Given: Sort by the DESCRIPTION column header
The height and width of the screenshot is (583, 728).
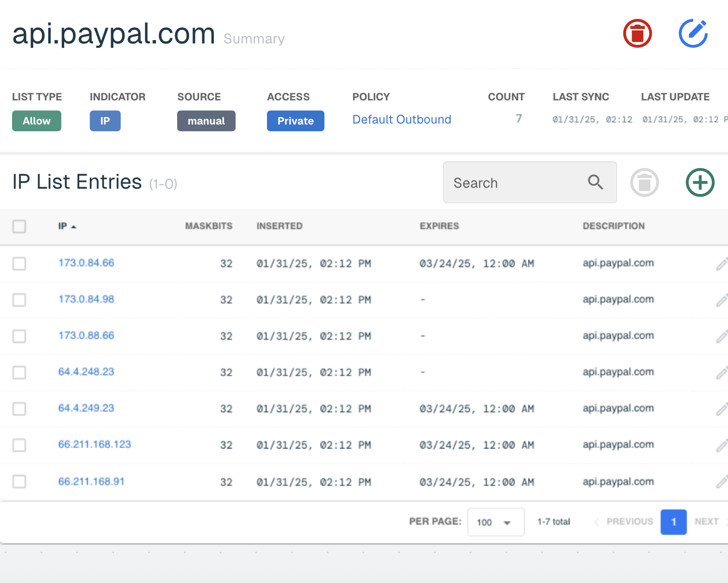Looking at the screenshot, I should pos(614,226).
